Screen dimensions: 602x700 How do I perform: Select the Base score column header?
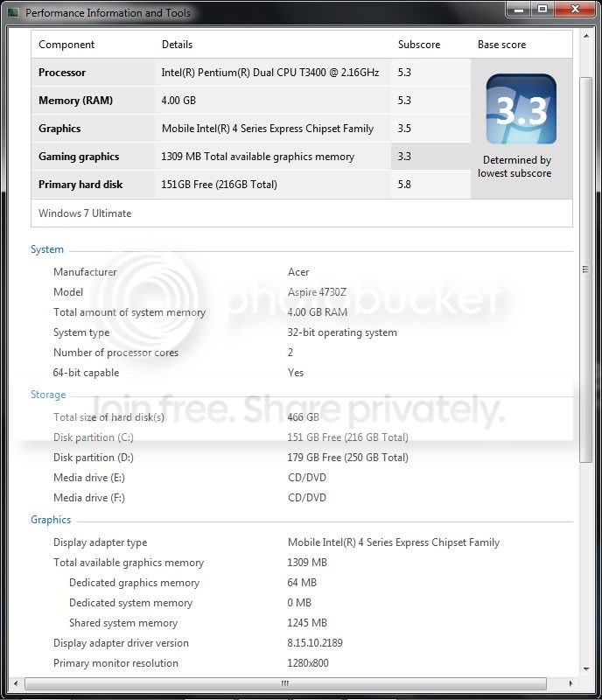point(501,45)
